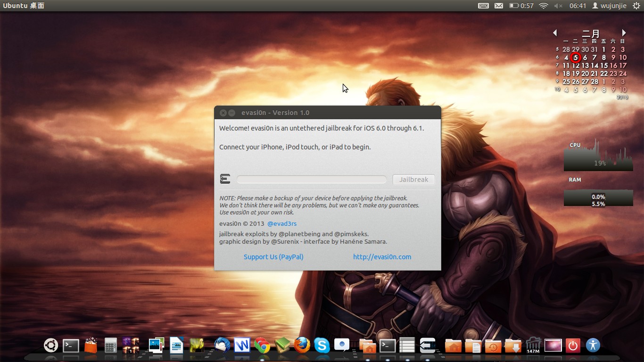This screenshot has width=644, height=362.
Task: Launch Thunderbird mail from dock
Action: pos(222,346)
